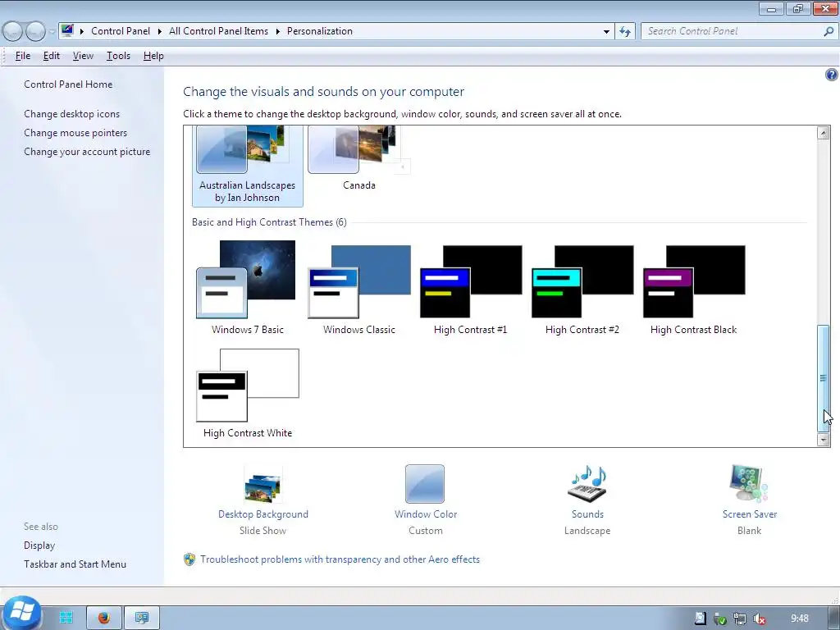The height and width of the screenshot is (630, 840).
Task: Click the Back navigation arrow button
Action: [x=12, y=31]
